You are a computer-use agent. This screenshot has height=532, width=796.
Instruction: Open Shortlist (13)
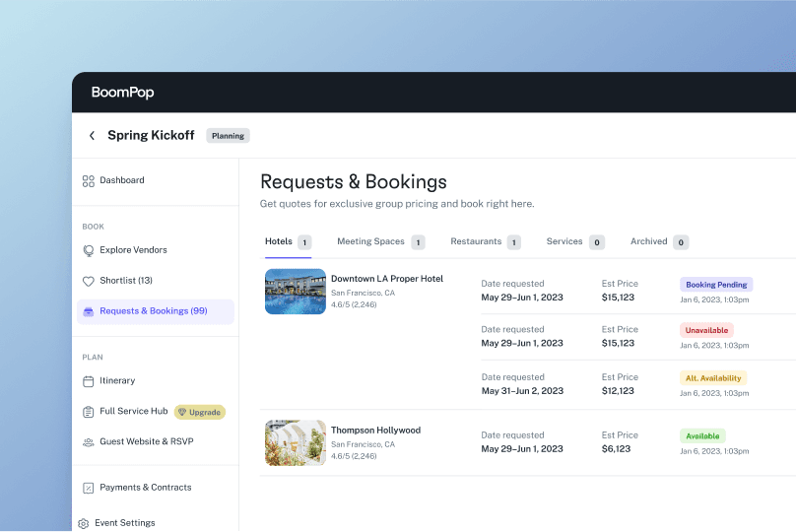point(126,280)
